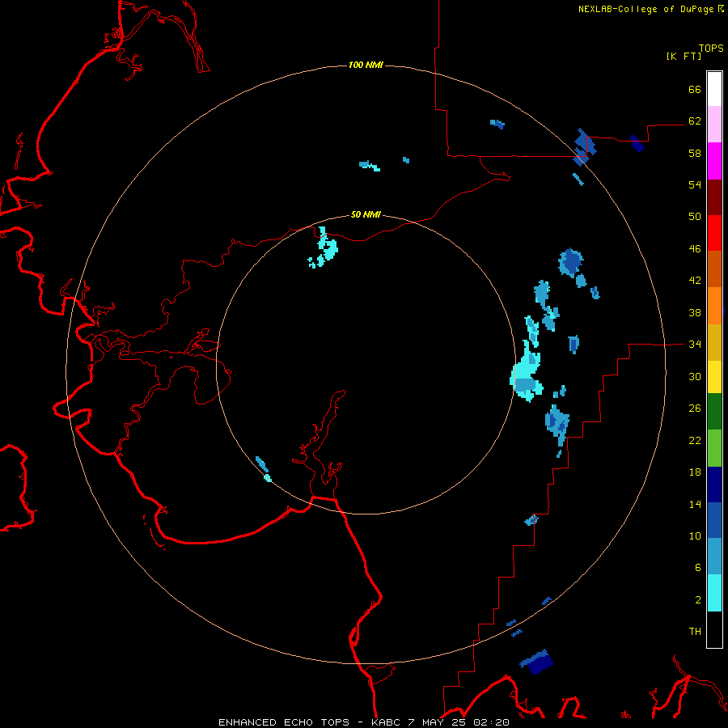Select the light blue legend swatch
This screenshot has width=728, height=728.
(714, 557)
